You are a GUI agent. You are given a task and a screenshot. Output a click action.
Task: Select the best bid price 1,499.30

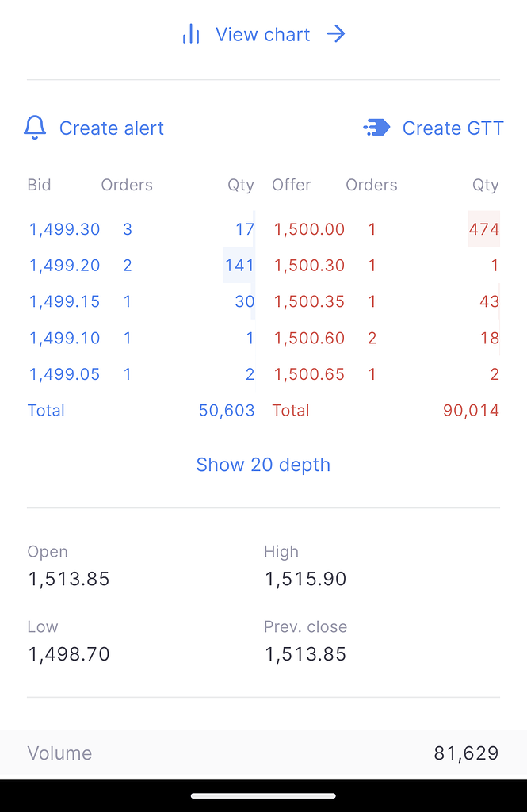[64, 229]
